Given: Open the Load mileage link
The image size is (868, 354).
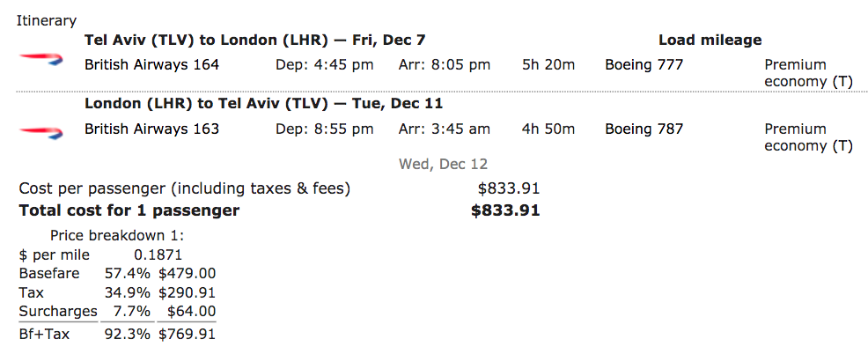Looking at the screenshot, I should [710, 40].
